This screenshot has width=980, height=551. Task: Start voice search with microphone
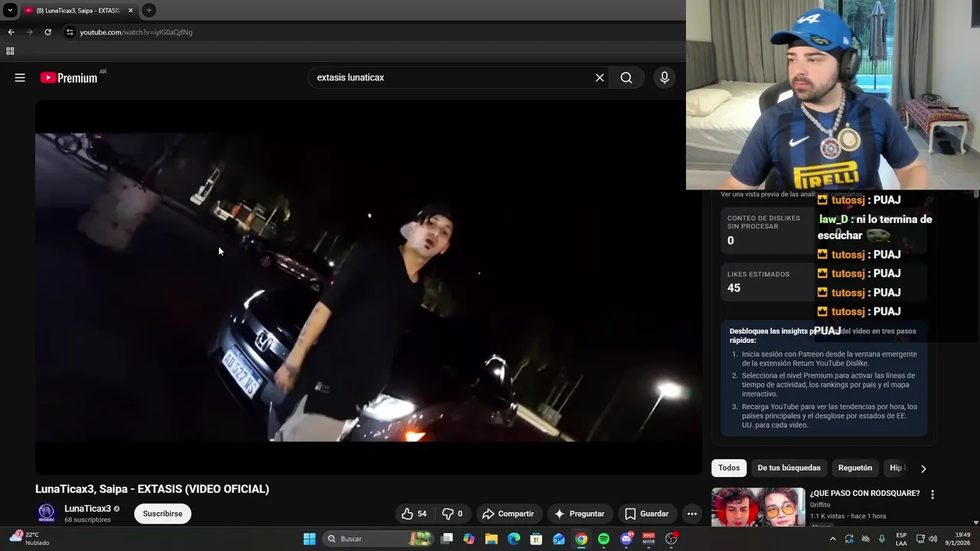click(x=664, y=77)
